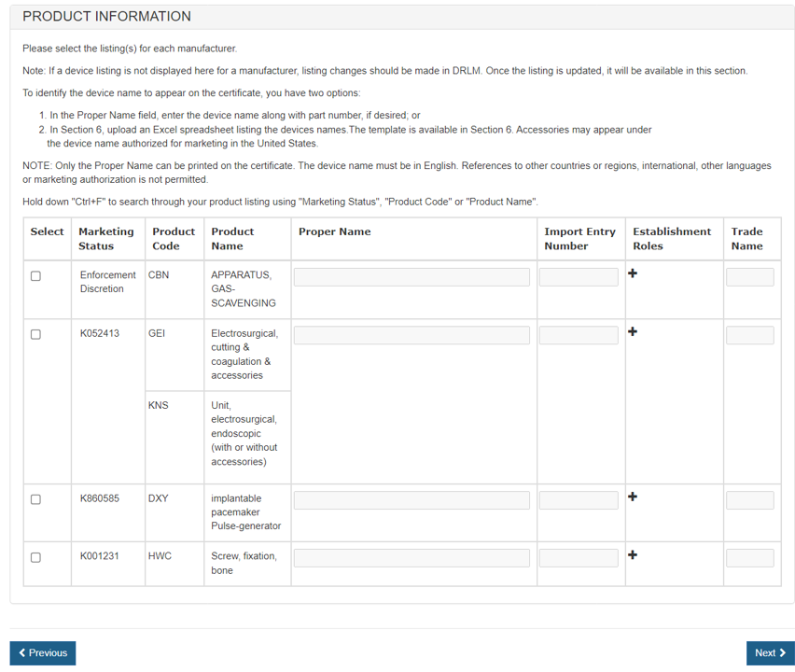Click the Next button
Viewport: 795px width, 672px height.
pyautogui.click(x=770, y=653)
